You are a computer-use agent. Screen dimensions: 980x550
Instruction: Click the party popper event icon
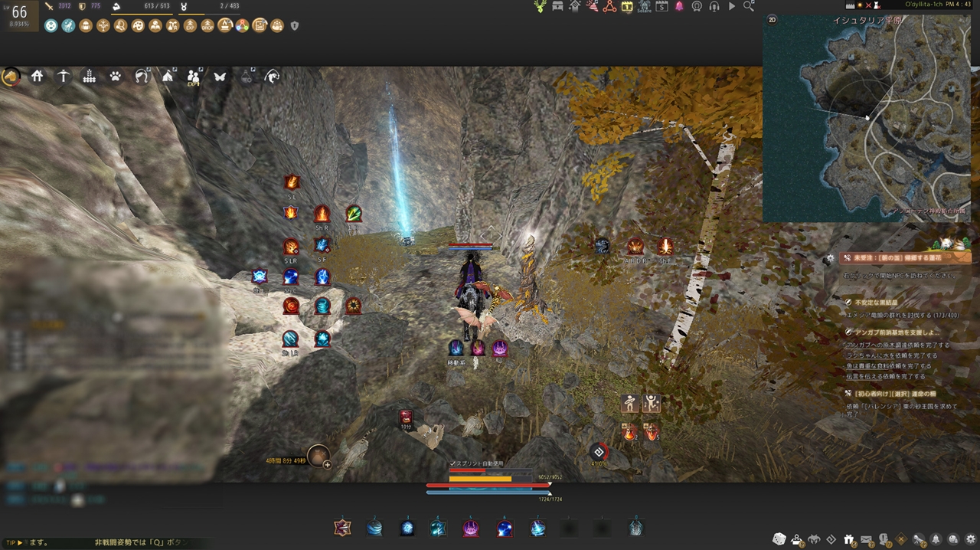pos(593,6)
